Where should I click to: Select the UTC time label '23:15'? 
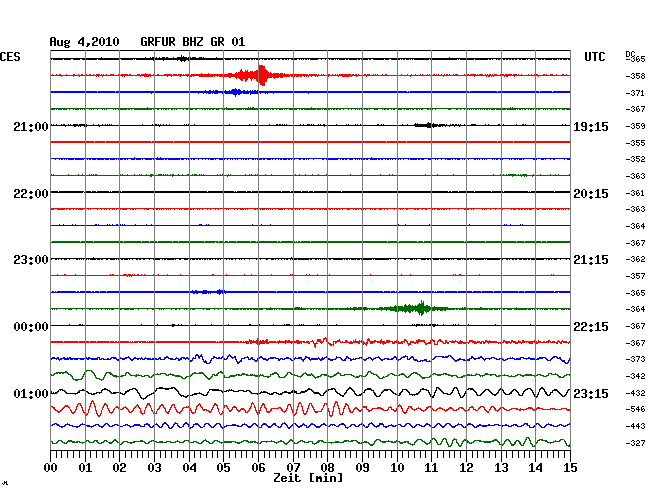[x=591, y=393]
